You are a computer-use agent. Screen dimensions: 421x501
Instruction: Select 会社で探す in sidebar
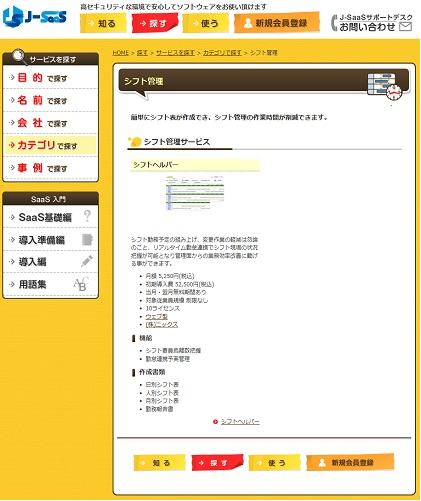(x=51, y=123)
